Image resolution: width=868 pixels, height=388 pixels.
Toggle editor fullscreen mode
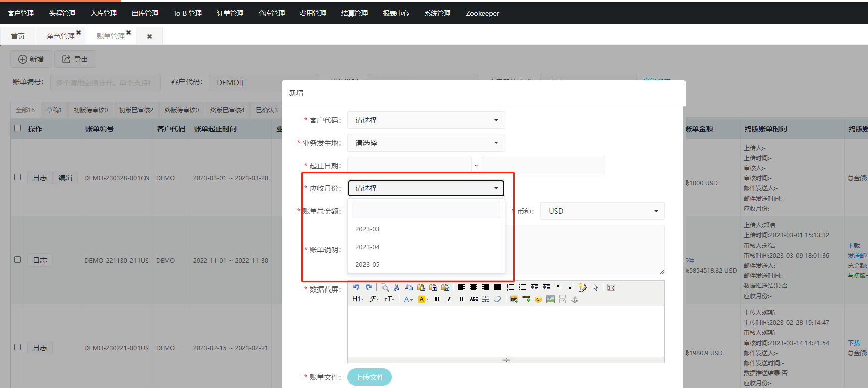click(x=611, y=287)
